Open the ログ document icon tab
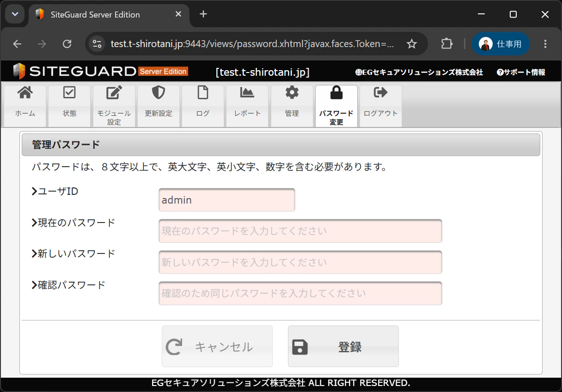The height and width of the screenshot is (392, 562). pyautogui.click(x=203, y=106)
